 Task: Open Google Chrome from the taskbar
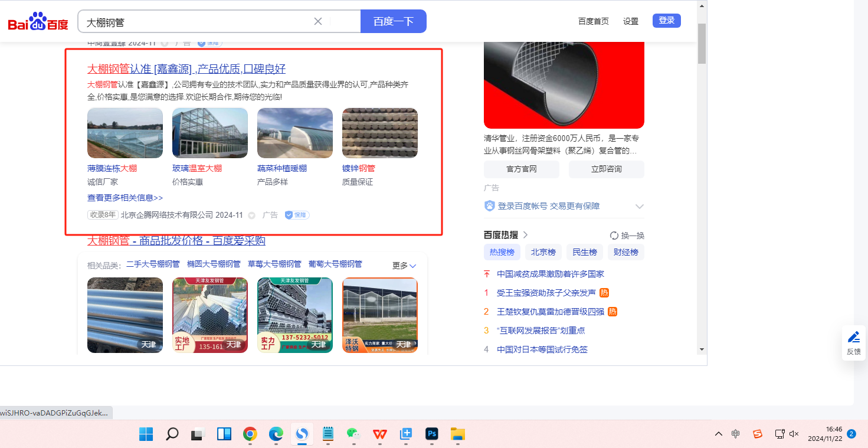[x=250, y=434]
